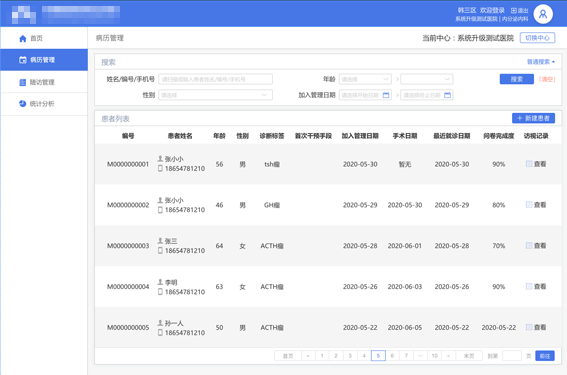Click the red 清空 link
567x375 pixels.
[547, 79]
